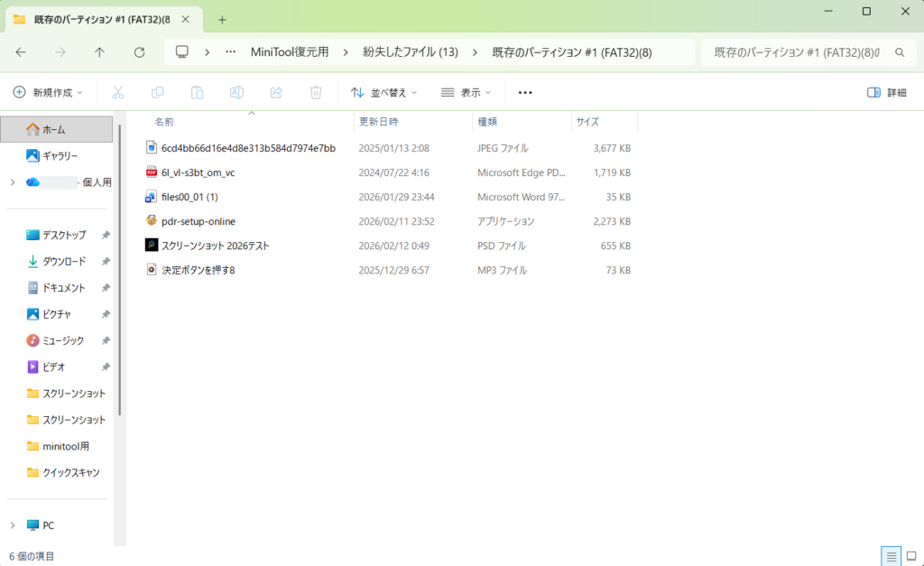
Task: Click the Rename icon in toolbar
Action: pos(236,92)
